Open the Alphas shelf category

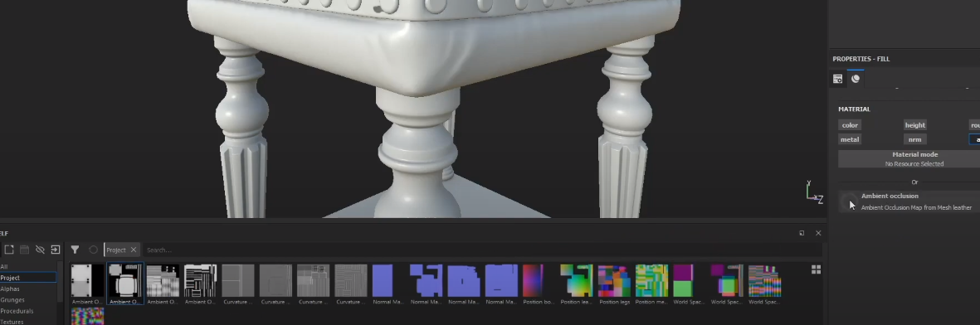point(28,289)
